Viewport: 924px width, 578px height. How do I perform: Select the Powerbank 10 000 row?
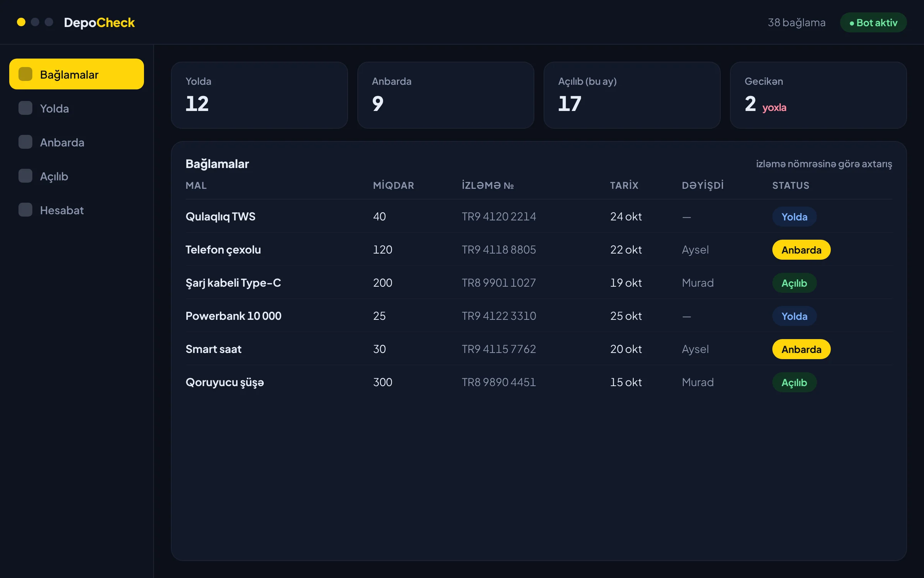539,316
